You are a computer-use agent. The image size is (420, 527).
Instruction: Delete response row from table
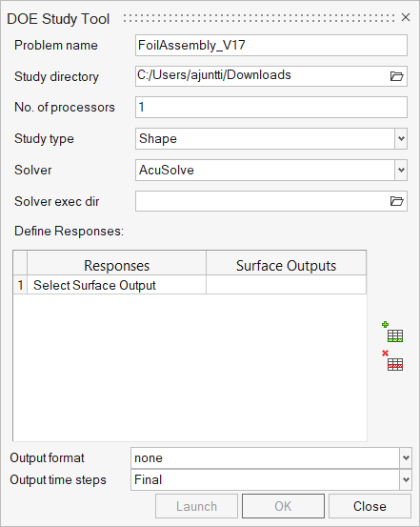pos(392,360)
